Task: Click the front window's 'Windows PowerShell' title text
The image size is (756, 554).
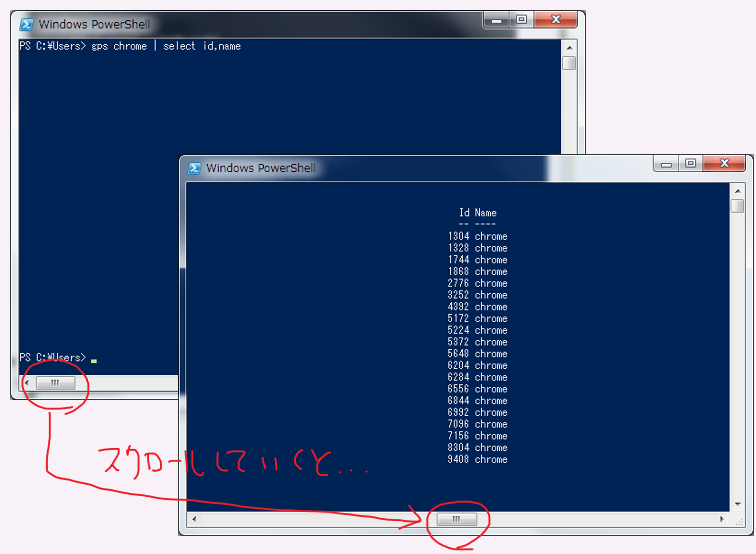Action: click(x=261, y=168)
